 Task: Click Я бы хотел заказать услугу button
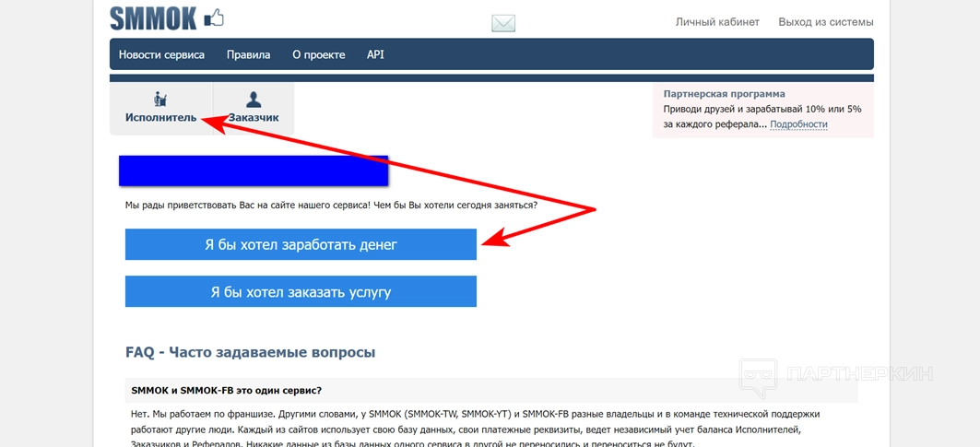[x=301, y=291]
